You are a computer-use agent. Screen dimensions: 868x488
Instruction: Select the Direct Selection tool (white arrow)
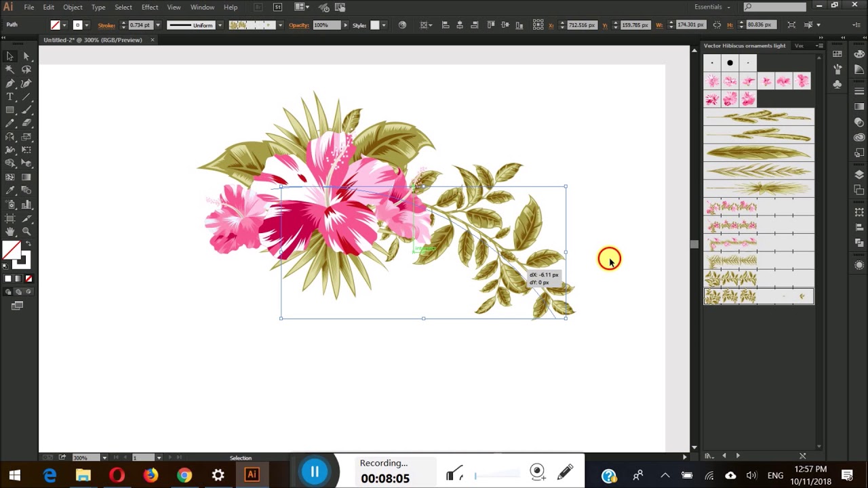point(26,56)
